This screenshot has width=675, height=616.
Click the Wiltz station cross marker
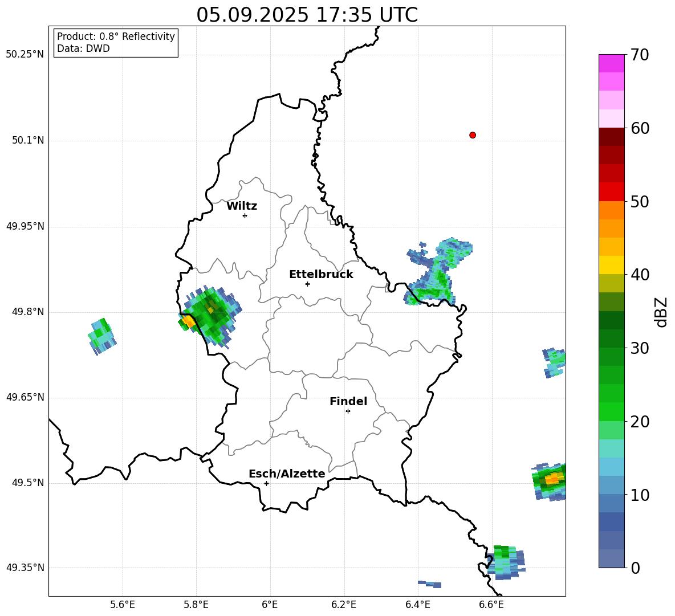tap(245, 215)
